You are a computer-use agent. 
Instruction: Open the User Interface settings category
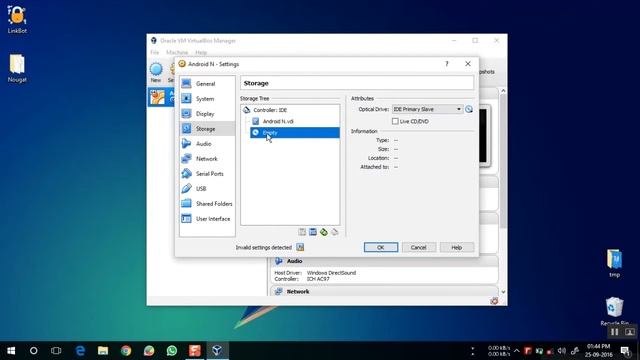(207, 219)
